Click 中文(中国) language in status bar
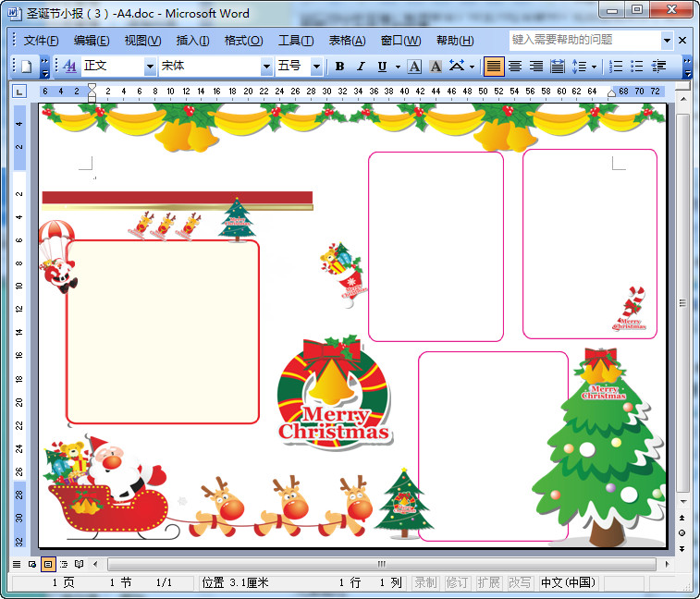The image size is (700, 599). coord(568,582)
